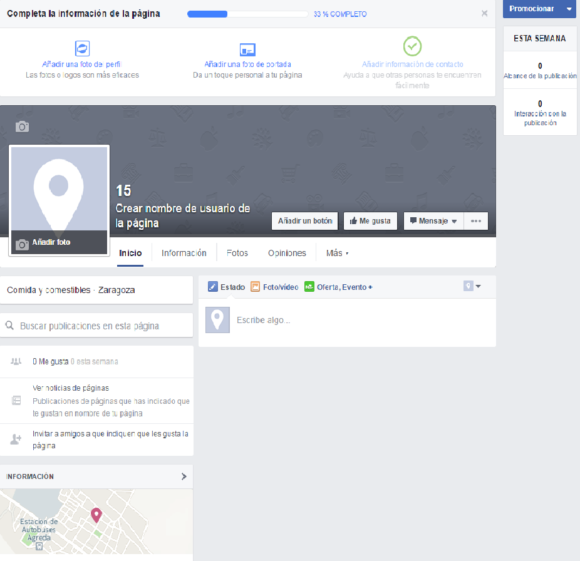Screen dimensions: 580x561
Task: Switch to the Inicio tab
Action: (x=130, y=253)
